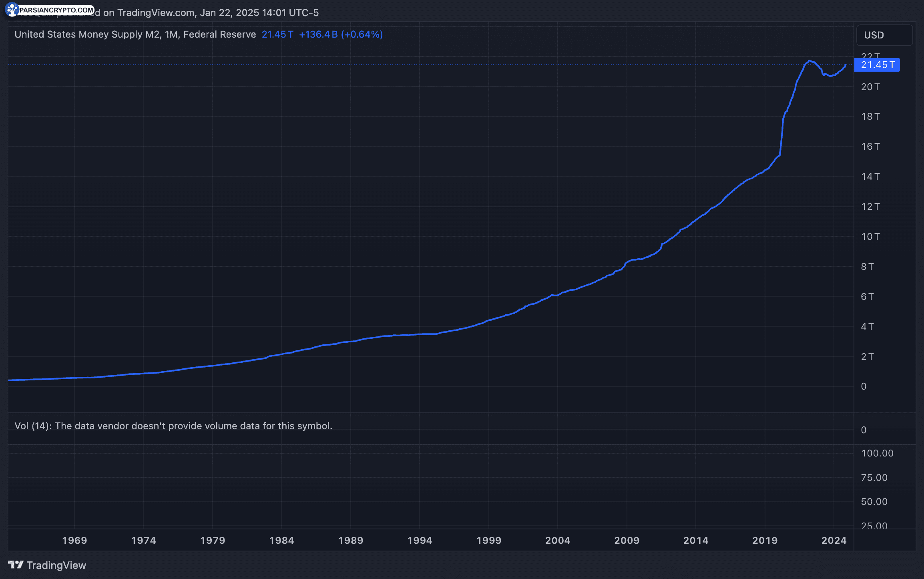Click the 2019 time axis label

[x=765, y=540]
